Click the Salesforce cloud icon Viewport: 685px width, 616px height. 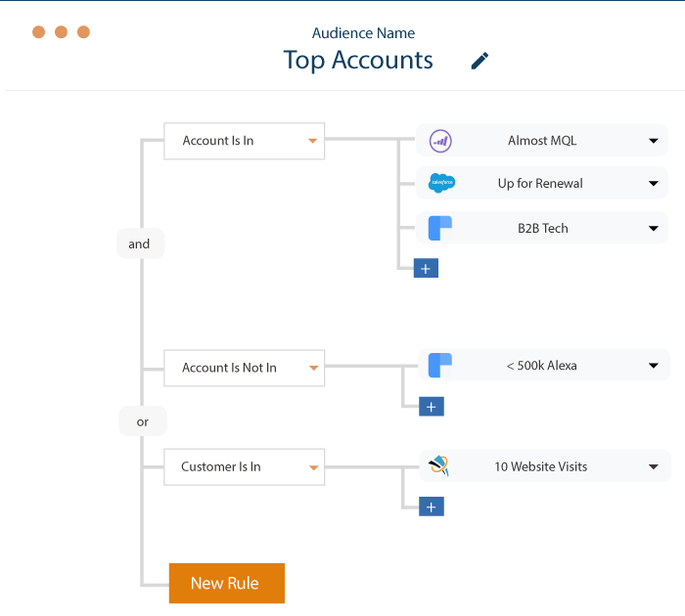coord(441,183)
